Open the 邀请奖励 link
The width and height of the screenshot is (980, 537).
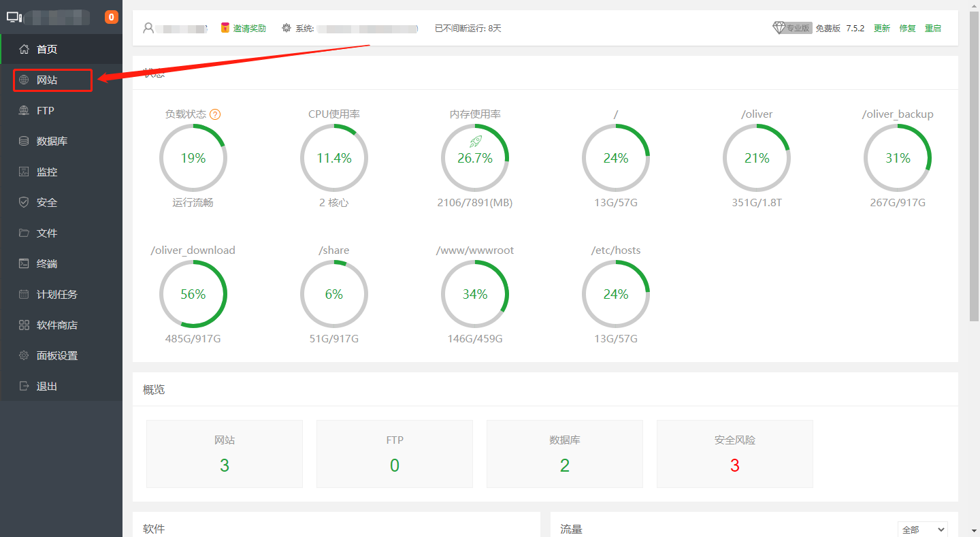[x=249, y=28]
